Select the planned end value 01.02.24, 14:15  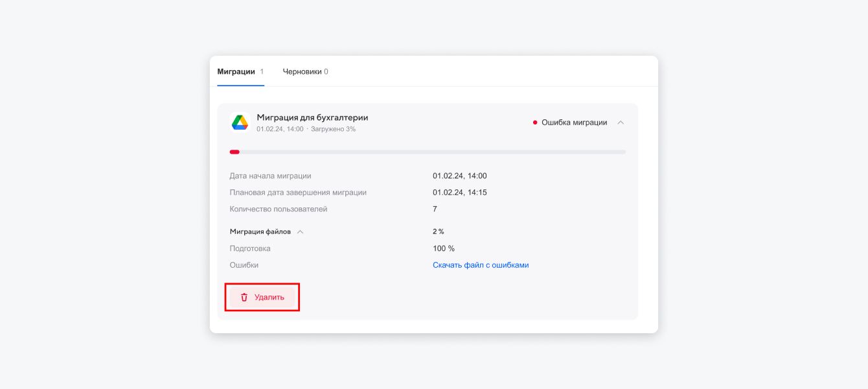click(x=459, y=193)
